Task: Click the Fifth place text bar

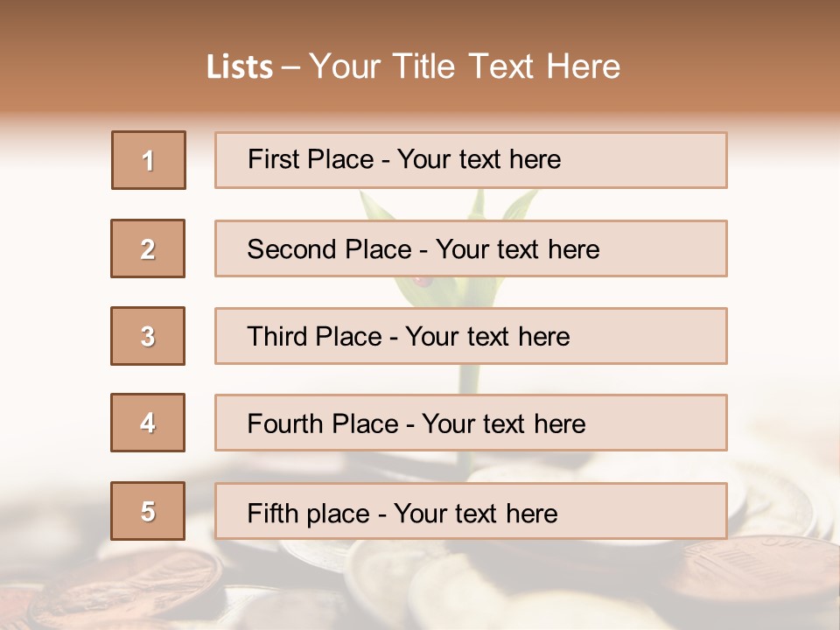Action: [471, 512]
